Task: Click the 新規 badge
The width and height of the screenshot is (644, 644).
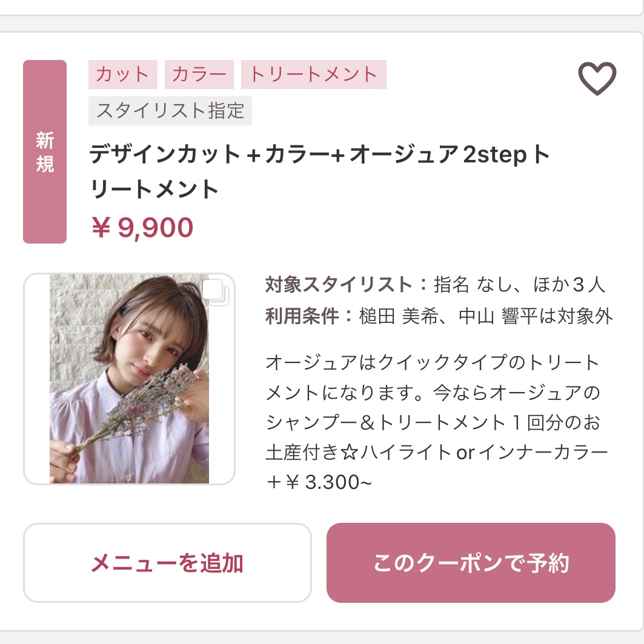Action: (x=45, y=152)
